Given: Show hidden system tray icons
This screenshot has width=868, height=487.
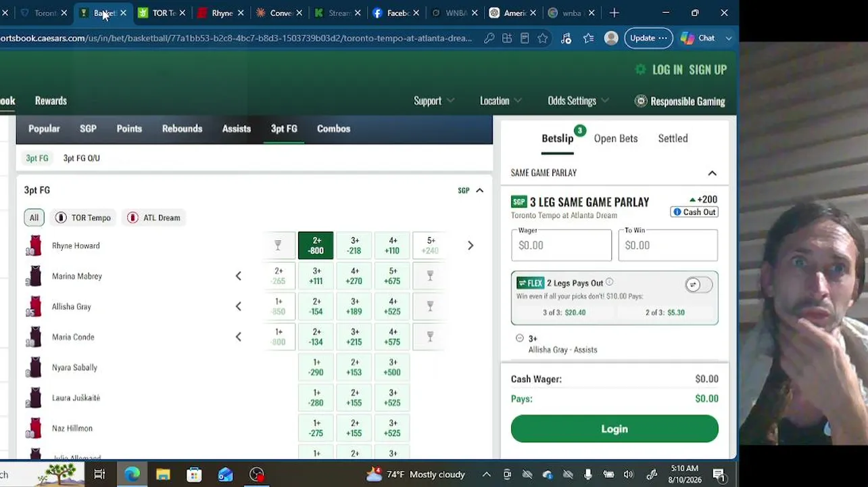Looking at the screenshot, I should click(486, 475).
